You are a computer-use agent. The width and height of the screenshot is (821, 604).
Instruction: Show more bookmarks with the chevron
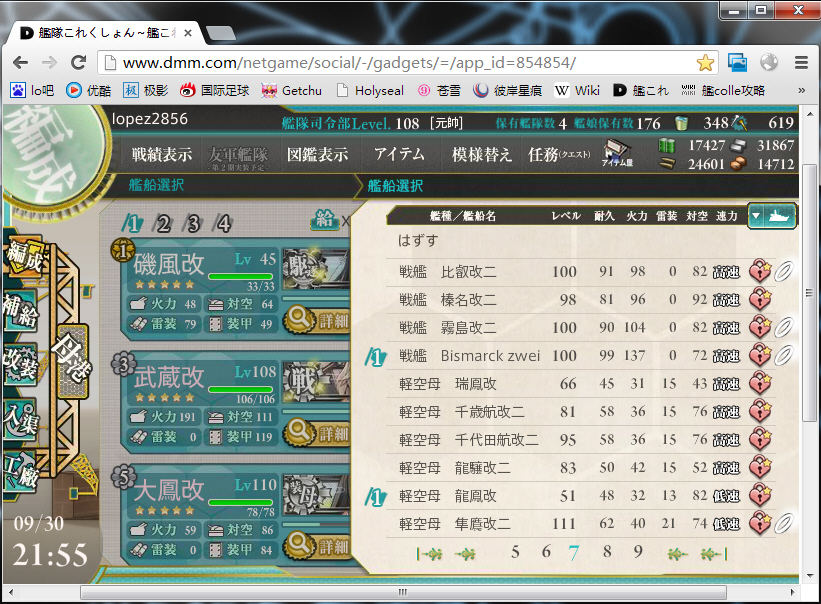click(x=801, y=91)
